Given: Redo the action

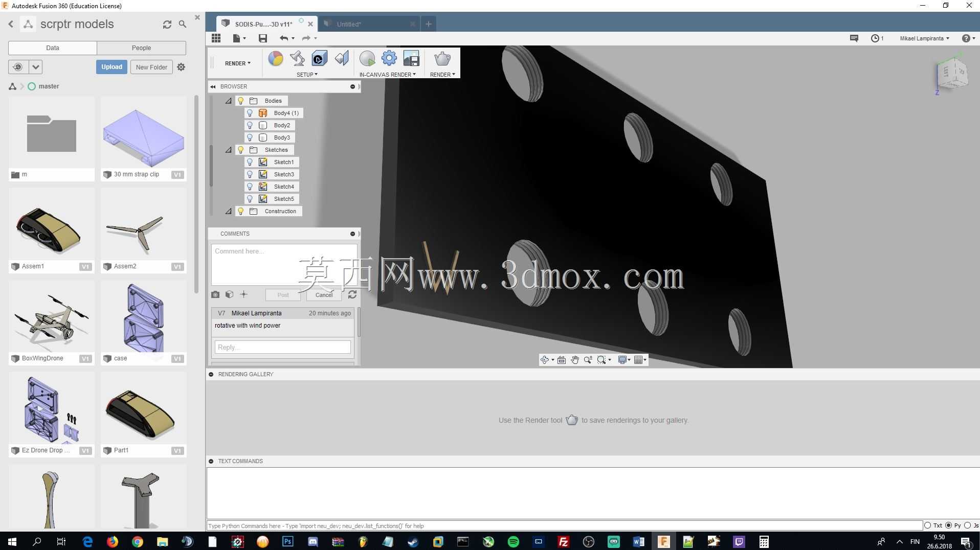Looking at the screenshot, I should click(x=306, y=38).
